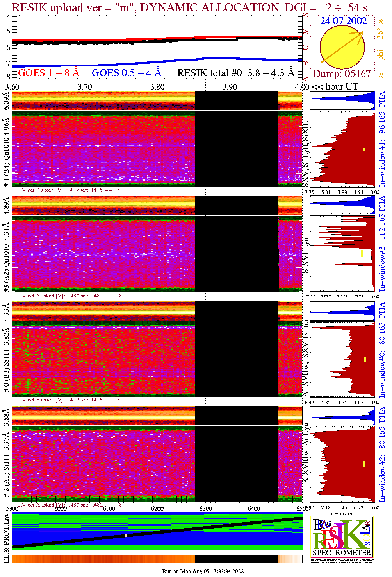Select the blue GOES 0.5 – 4 Å legend label
Image resolution: width=392 pixels, height=577 pixels.
point(126,73)
